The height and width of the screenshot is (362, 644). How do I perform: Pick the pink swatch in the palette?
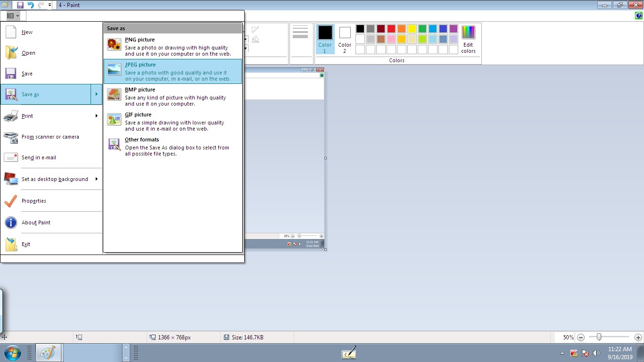click(x=391, y=39)
